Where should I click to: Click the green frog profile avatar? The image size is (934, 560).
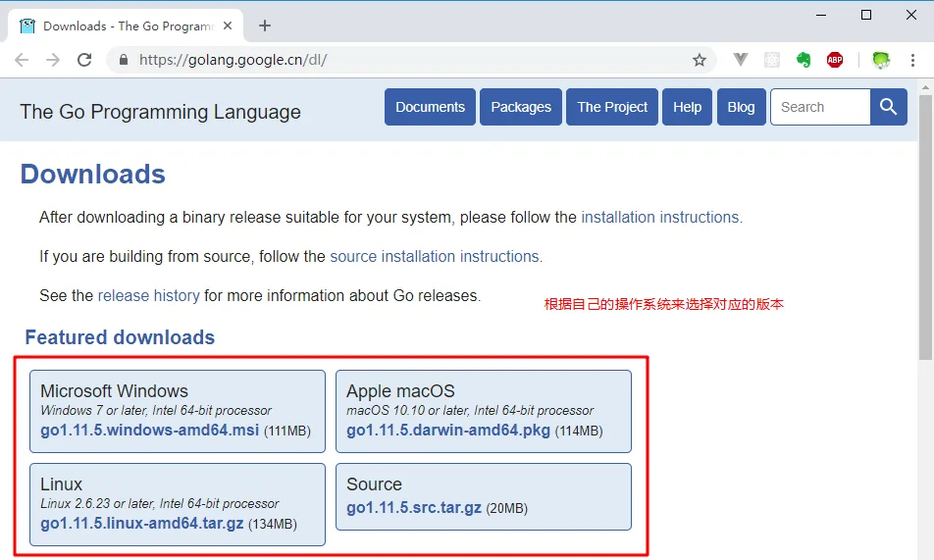(x=881, y=60)
